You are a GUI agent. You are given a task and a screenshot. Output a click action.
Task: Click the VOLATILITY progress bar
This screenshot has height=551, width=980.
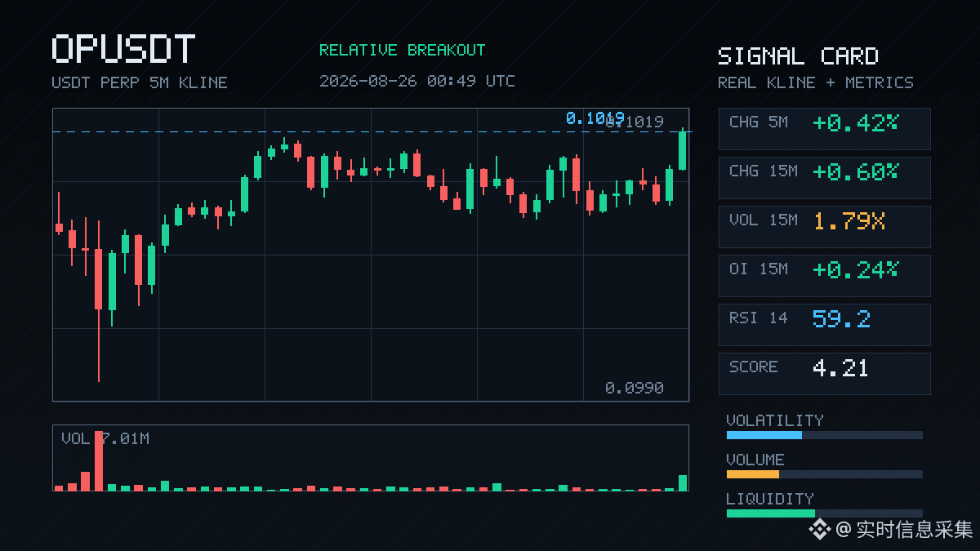point(824,435)
